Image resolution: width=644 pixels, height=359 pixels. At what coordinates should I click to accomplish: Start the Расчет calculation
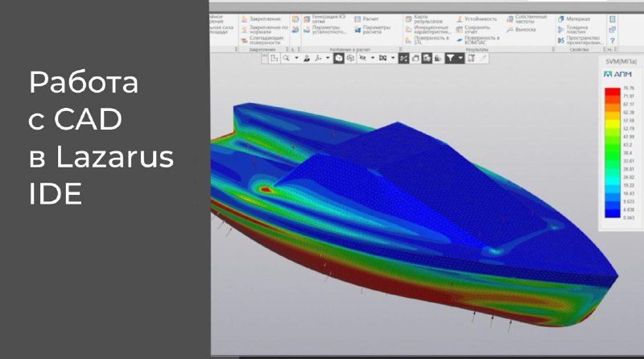[x=366, y=19]
